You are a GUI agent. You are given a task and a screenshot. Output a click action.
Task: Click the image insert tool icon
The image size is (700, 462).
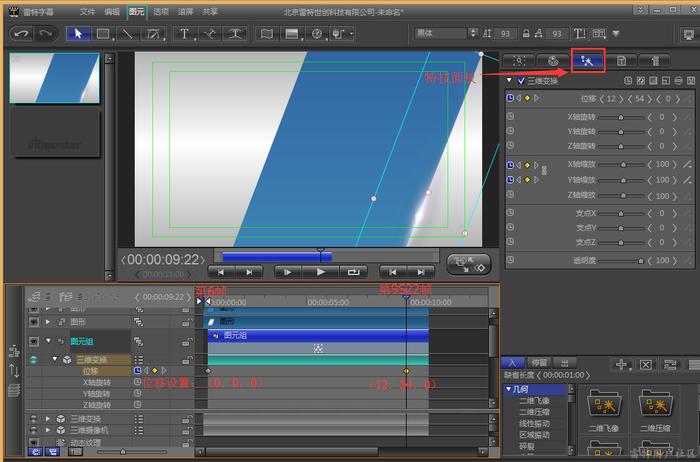pos(292,34)
